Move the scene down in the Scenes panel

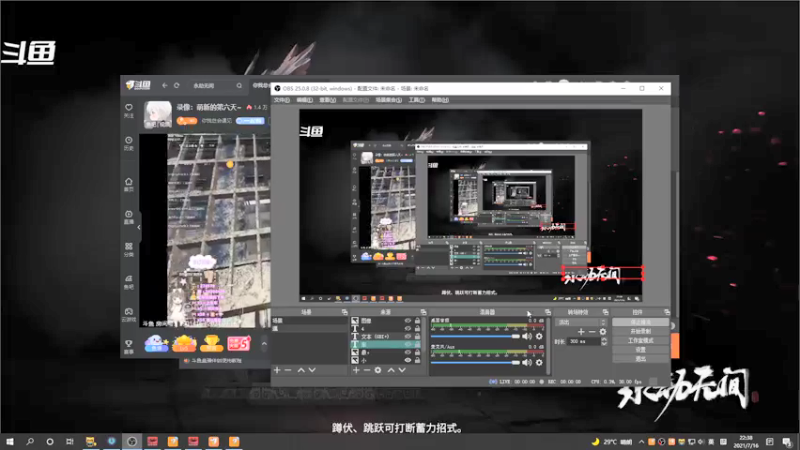click(x=312, y=370)
